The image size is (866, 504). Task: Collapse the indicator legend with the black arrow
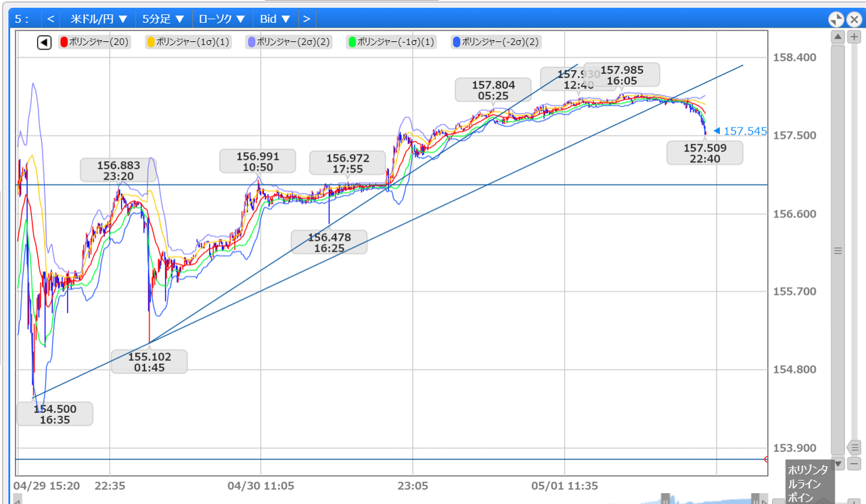pos(44,42)
